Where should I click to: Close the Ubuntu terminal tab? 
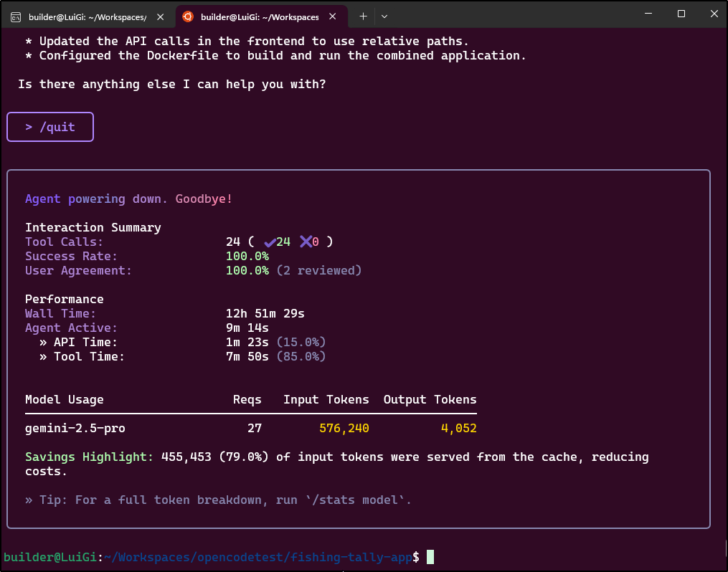pos(332,16)
